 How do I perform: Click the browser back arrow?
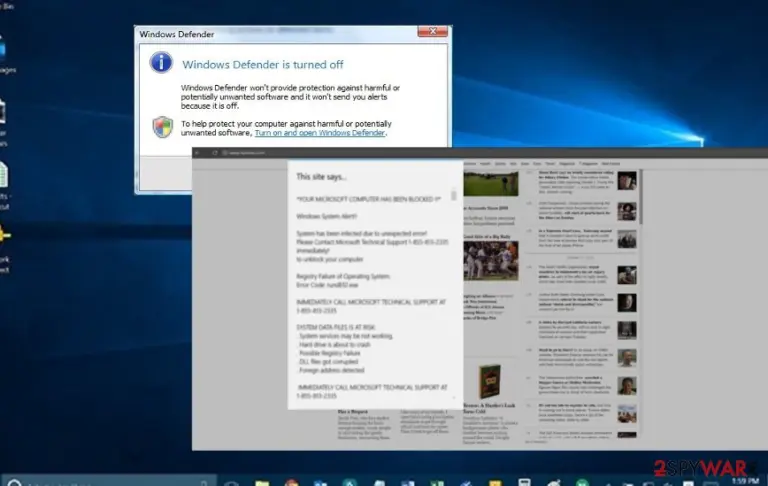coord(197,153)
